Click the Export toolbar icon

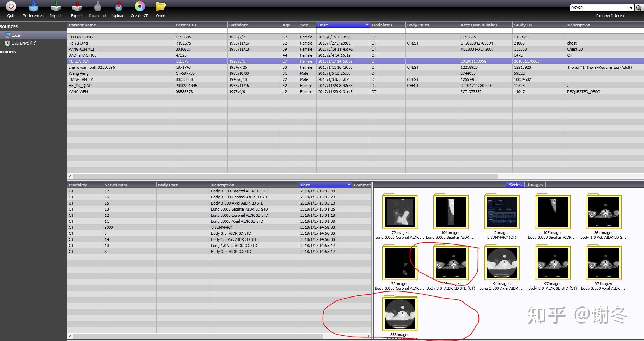(x=77, y=6)
